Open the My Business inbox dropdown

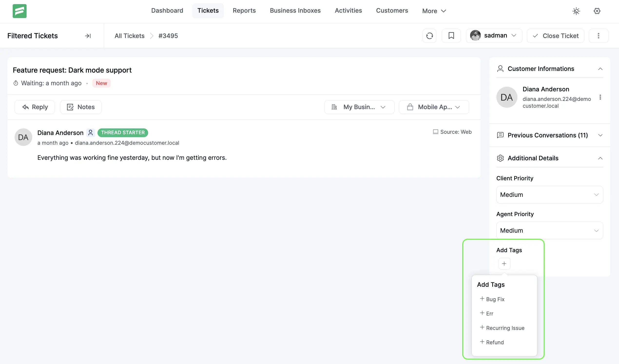359,107
